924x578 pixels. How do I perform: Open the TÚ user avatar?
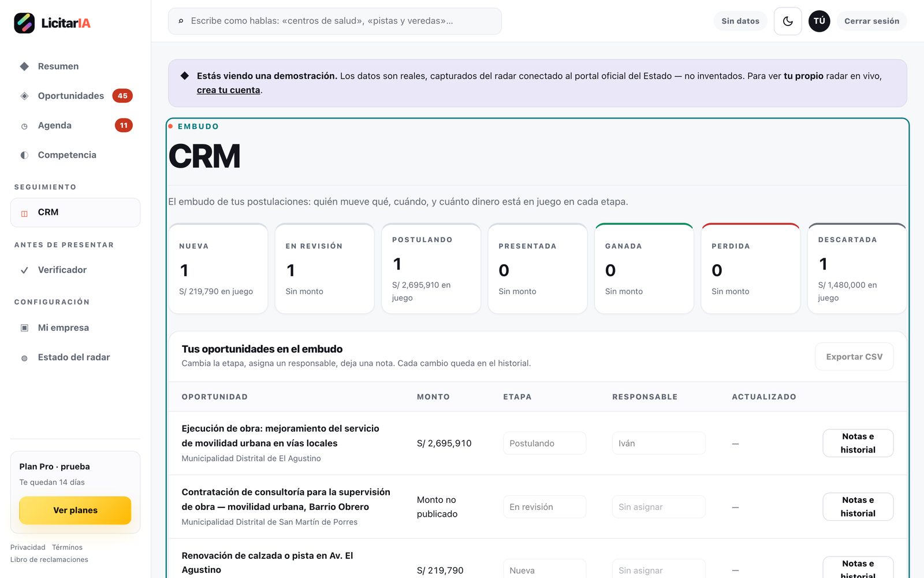click(819, 21)
